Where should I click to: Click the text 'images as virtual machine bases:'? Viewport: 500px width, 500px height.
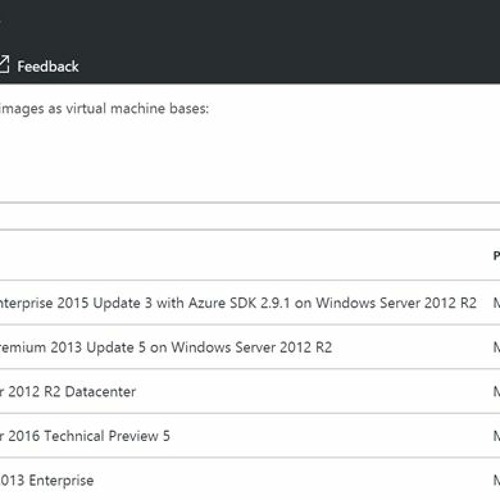104,109
